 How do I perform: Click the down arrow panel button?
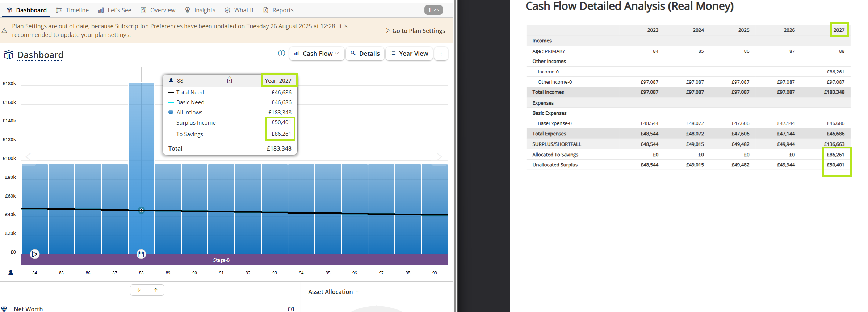click(139, 290)
